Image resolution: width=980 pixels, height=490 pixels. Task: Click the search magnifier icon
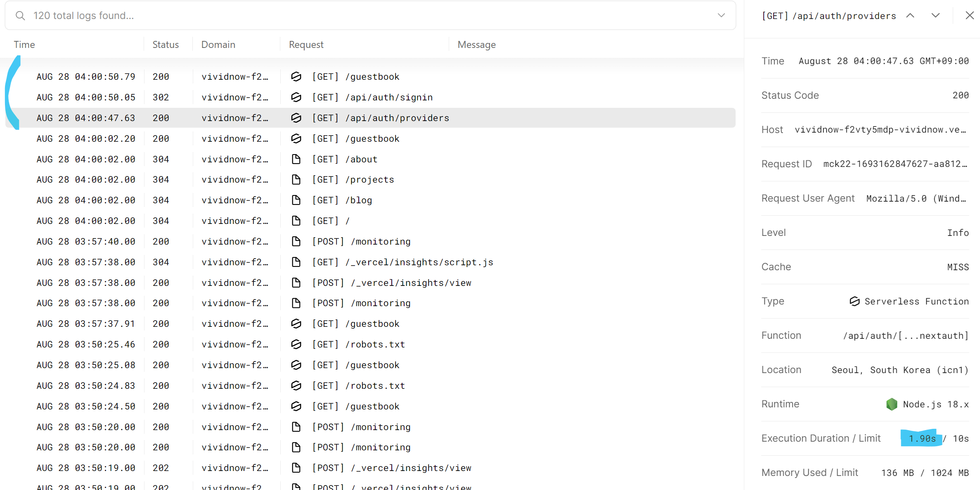pyautogui.click(x=20, y=16)
